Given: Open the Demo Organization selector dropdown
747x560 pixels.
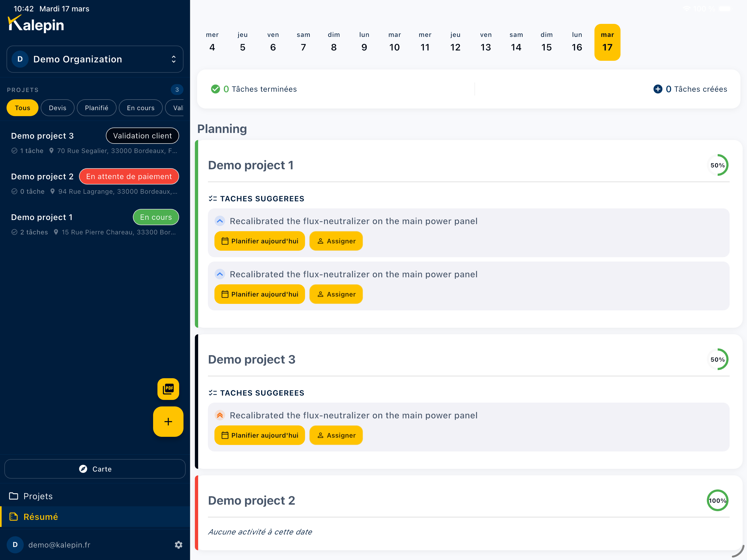Looking at the screenshot, I should (x=95, y=59).
